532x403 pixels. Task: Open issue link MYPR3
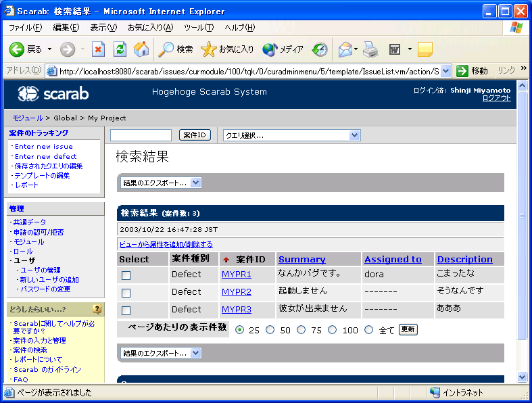click(x=237, y=309)
